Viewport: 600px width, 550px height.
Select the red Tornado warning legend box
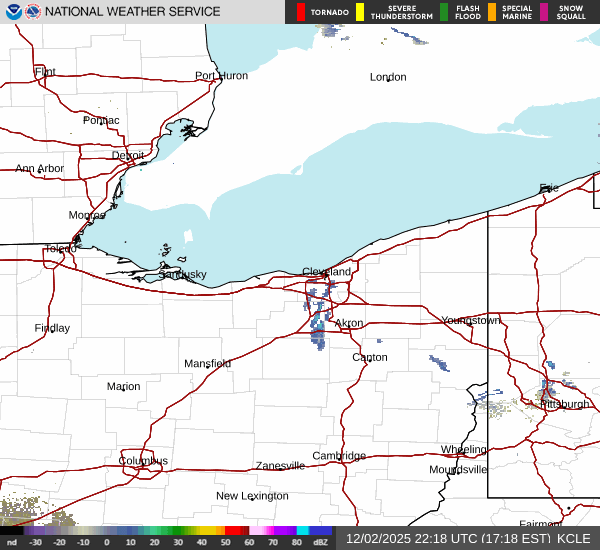point(301,12)
